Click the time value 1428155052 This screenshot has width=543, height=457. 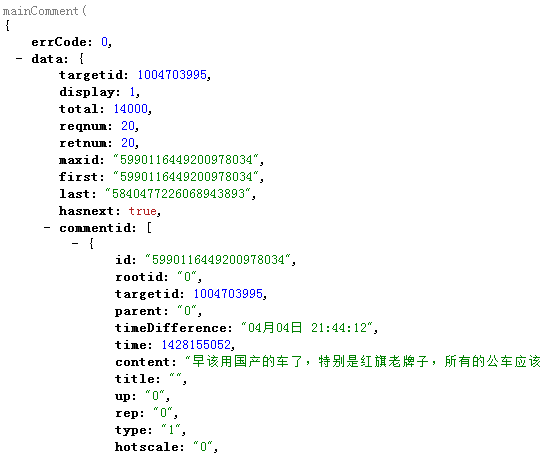(196, 345)
